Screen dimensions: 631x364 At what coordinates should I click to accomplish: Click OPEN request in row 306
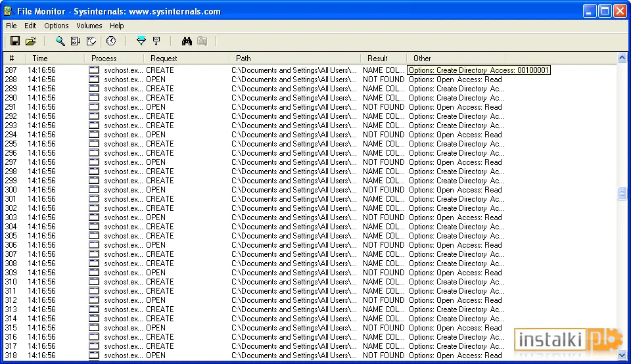point(156,245)
